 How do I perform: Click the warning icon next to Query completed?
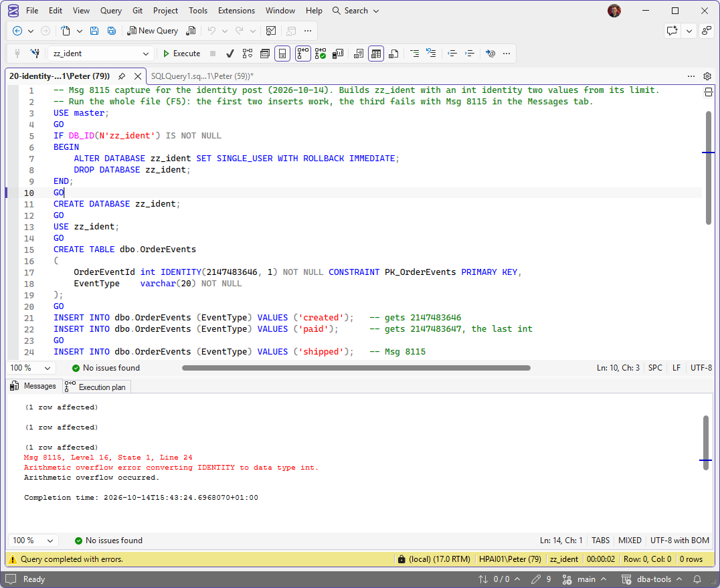click(13, 559)
